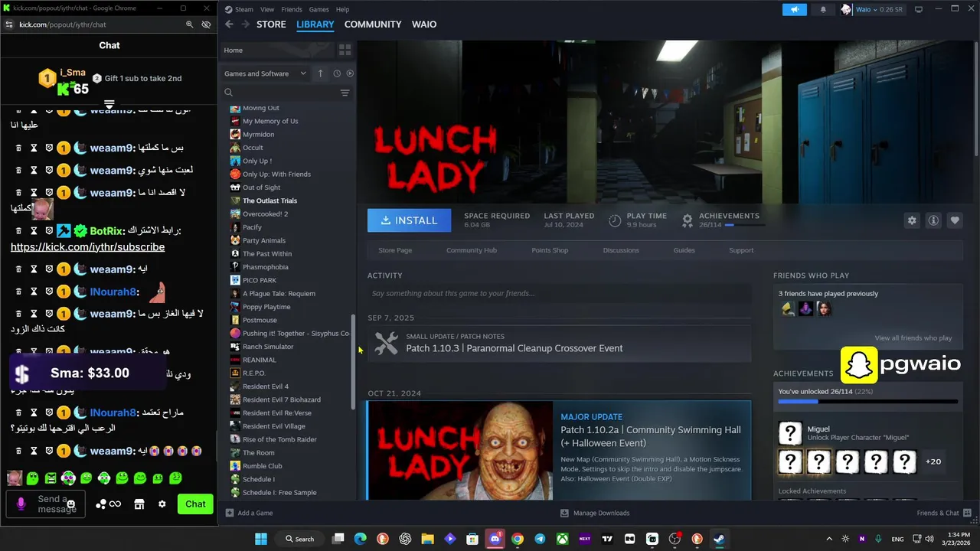Viewport: 980px width, 551px height.
Task: Show Lunch Lady game info icon
Action: point(933,220)
